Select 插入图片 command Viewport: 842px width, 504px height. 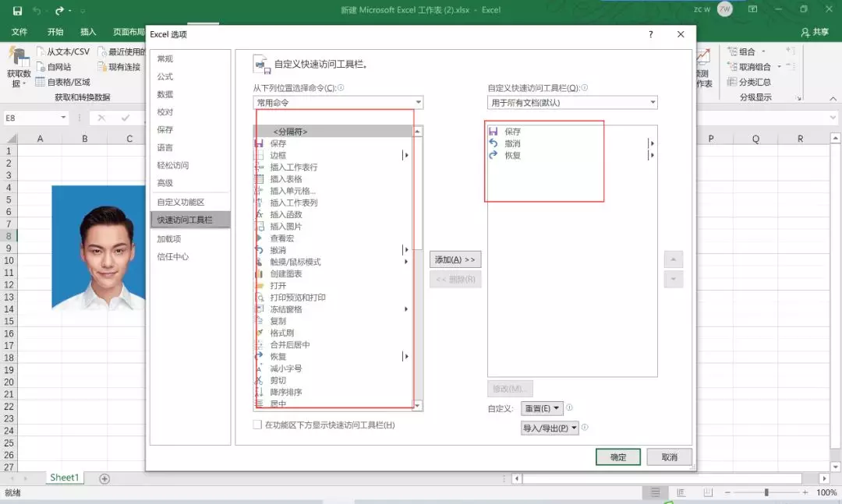coord(334,227)
